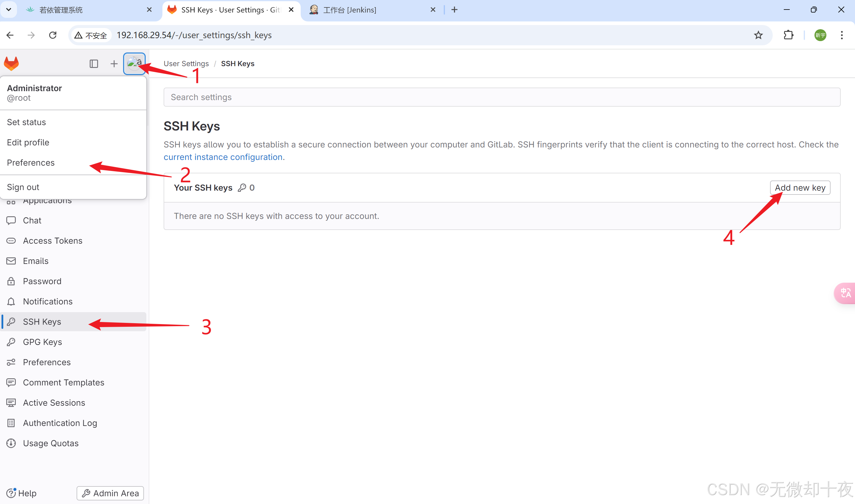Toggle the sidebar collapse icon
Viewport: 855px width, 504px height.
coord(94,63)
